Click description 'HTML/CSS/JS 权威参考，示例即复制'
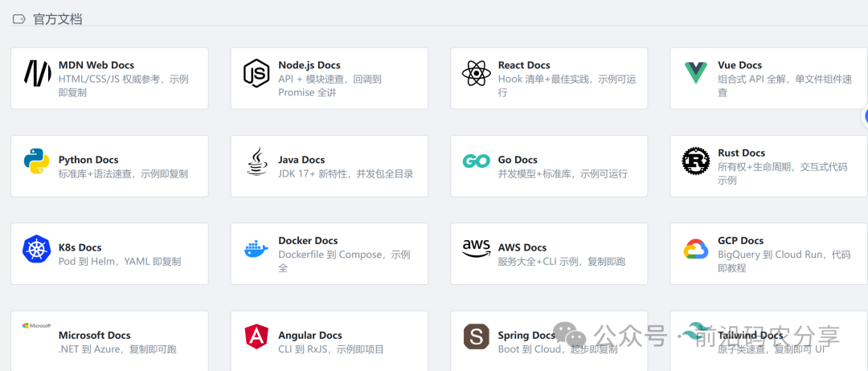 (x=124, y=86)
